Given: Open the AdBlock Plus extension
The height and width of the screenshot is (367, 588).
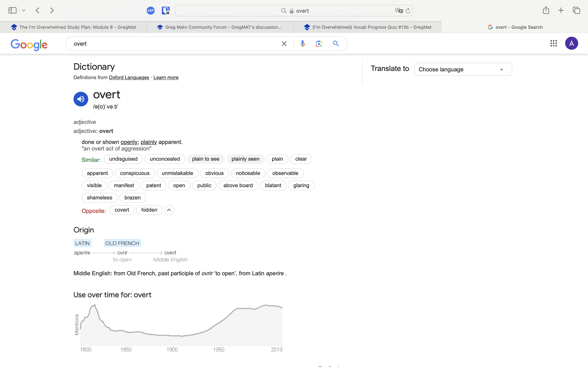Looking at the screenshot, I should (151, 11).
